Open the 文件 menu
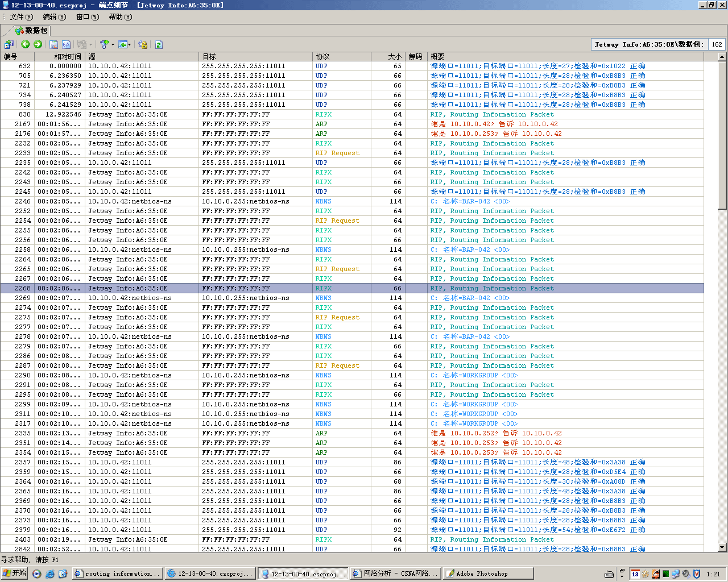728x582 pixels. click(21, 17)
